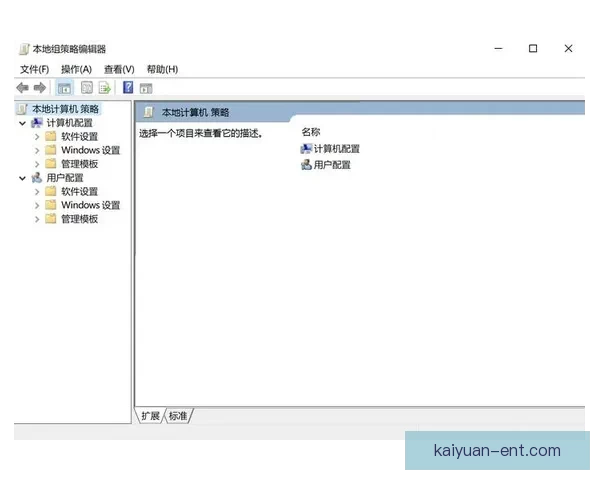Select 本地计算机 策略 root in the tree
The width and height of the screenshot is (600, 480).
(x=65, y=109)
